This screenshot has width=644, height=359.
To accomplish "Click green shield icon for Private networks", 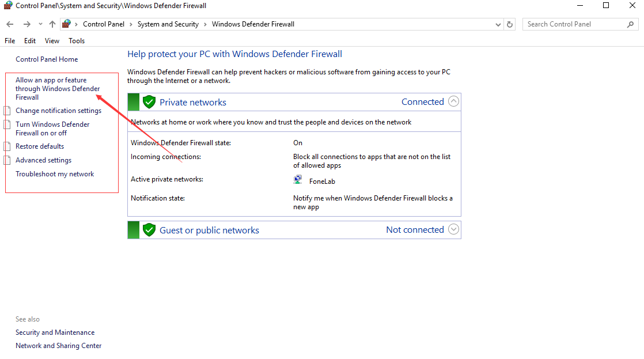I will tap(149, 102).
